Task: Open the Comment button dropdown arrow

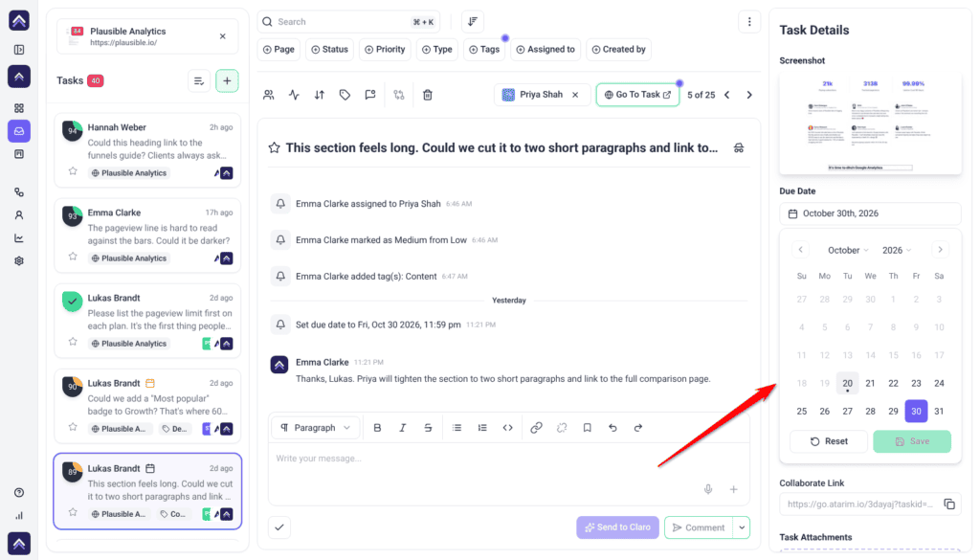Action: point(742,527)
